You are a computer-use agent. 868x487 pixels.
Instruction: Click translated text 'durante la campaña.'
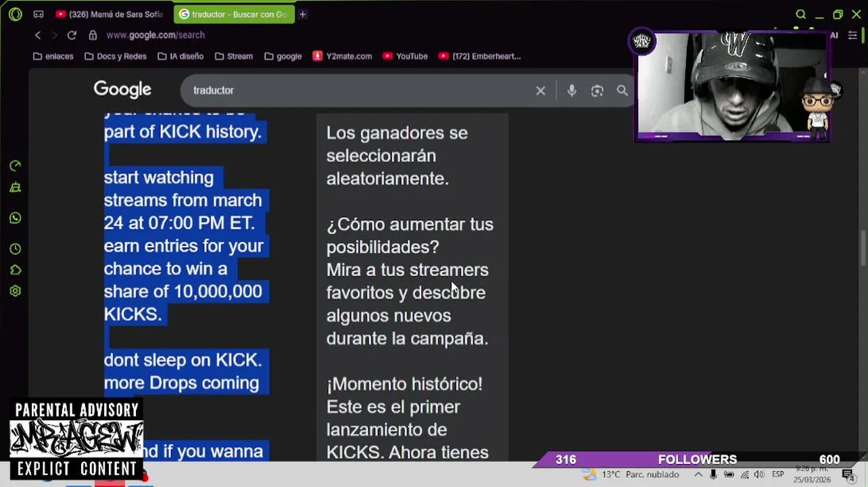coord(407,338)
